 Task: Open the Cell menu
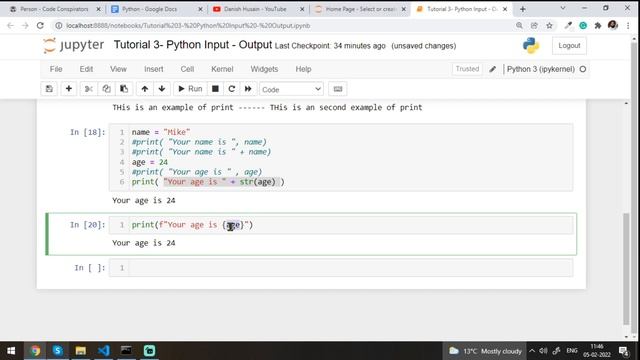(187, 69)
